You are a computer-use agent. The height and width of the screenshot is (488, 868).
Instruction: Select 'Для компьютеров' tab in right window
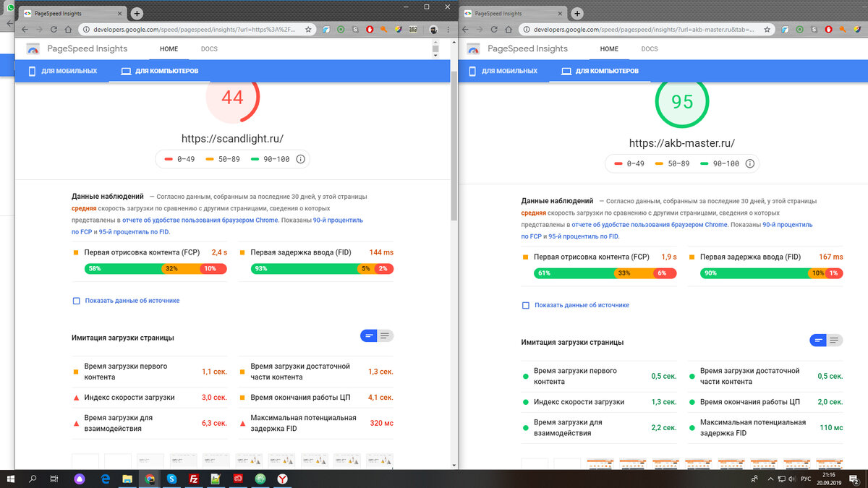[600, 71]
